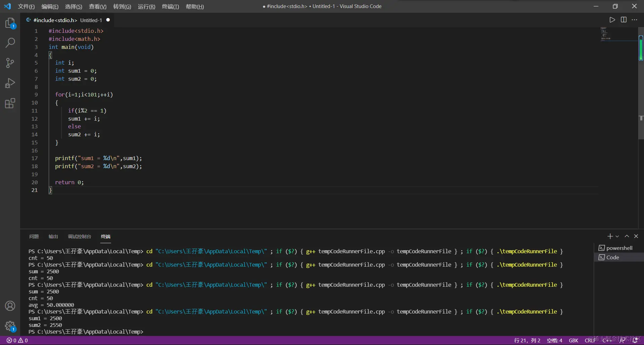644x345 pixels.
Task: Change indentation via 空格: 4
Action: 554,340
